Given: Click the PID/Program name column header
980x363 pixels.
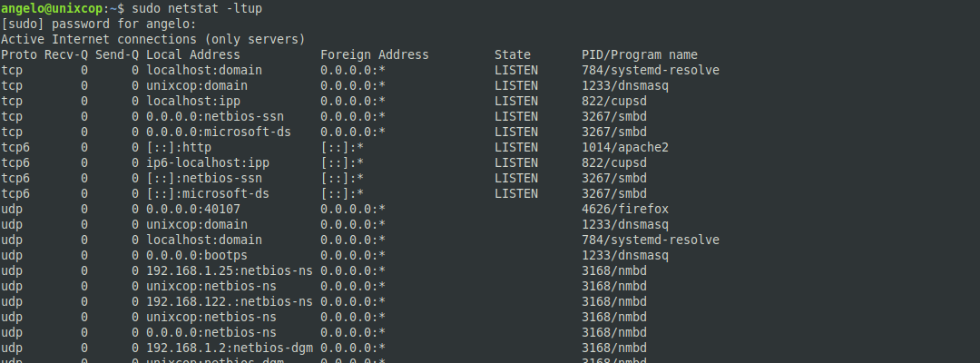Looking at the screenshot, I should point(640,55).
